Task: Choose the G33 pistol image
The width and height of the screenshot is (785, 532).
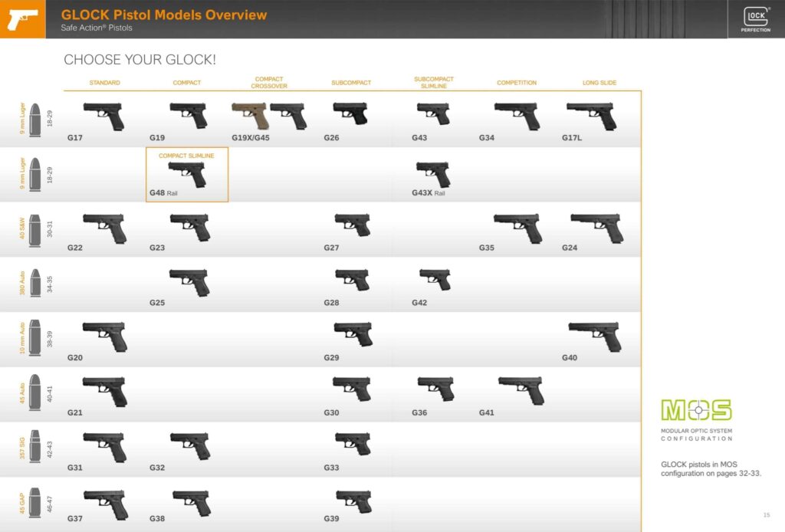Action: pos(353,444)
